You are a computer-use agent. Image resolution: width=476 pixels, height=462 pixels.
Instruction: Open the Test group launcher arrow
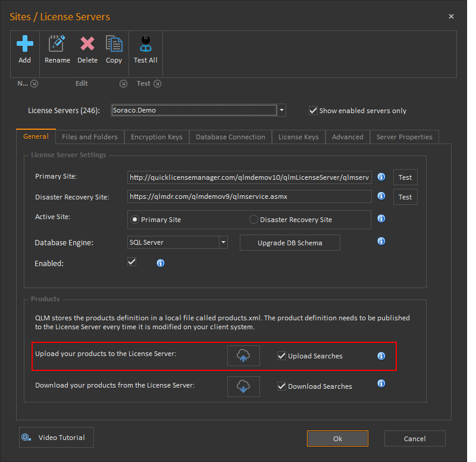coord(157,83)
